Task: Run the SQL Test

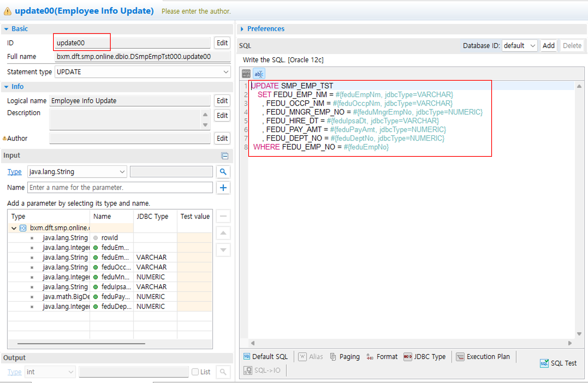Action: (559, 363)
